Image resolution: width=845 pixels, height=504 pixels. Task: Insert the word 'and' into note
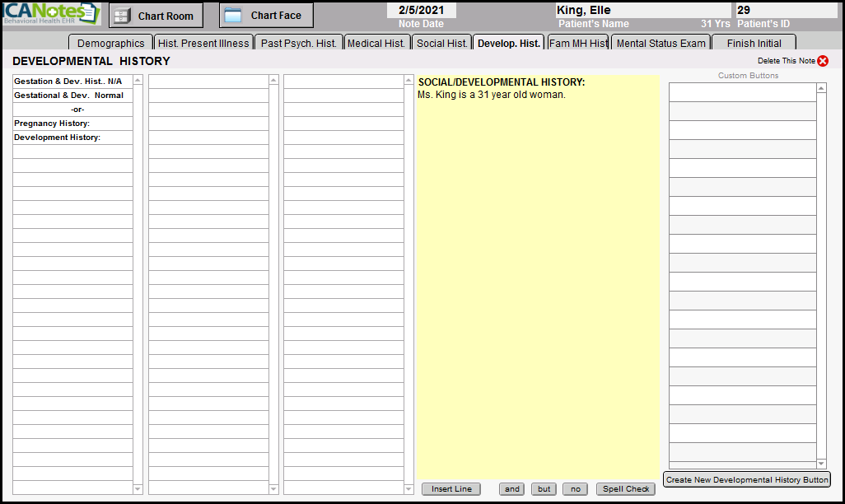click(x=511, y=489)
